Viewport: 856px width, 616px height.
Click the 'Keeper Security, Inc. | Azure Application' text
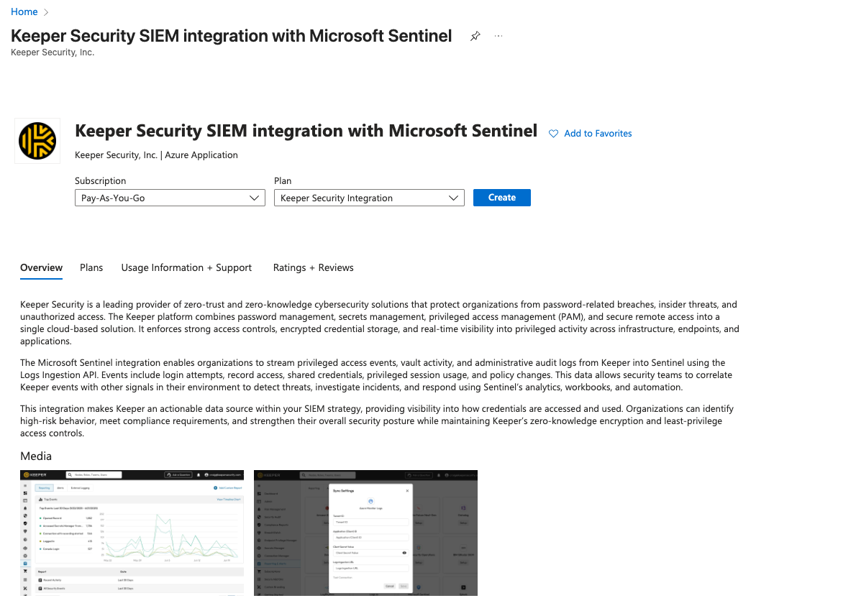[156, 155]
